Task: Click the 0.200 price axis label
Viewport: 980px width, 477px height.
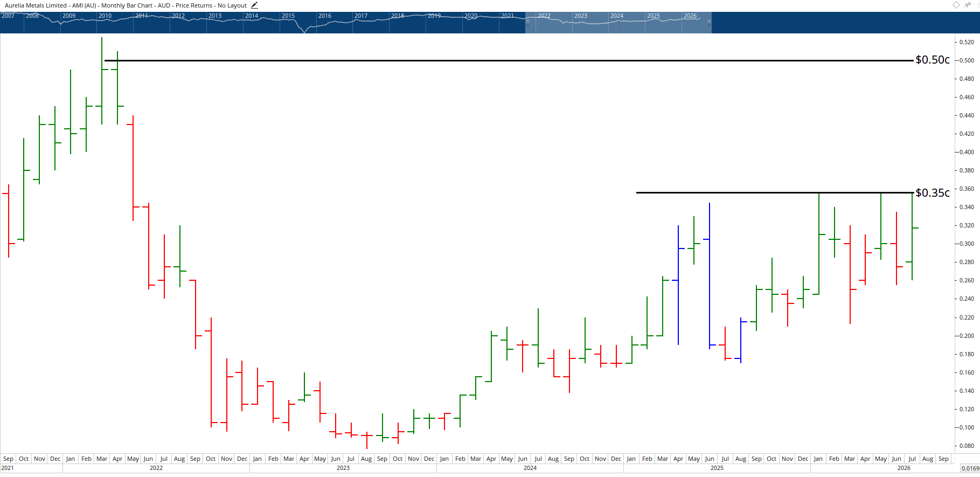Action: pyautogui.click(x=967, y=336)
